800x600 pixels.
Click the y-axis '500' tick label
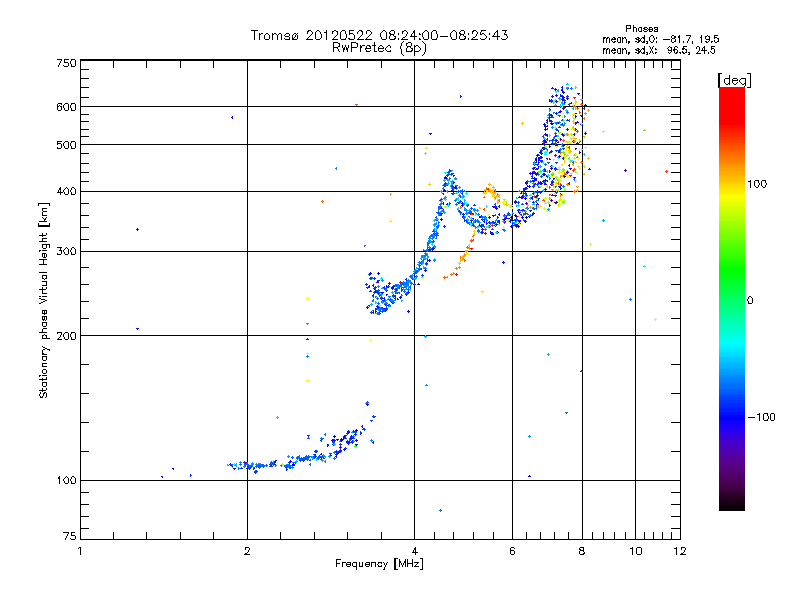tap(66, 145)
